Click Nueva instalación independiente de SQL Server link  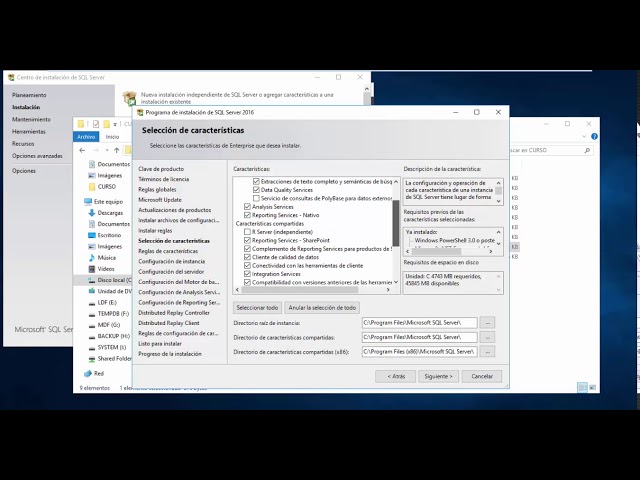pos(237,98)
